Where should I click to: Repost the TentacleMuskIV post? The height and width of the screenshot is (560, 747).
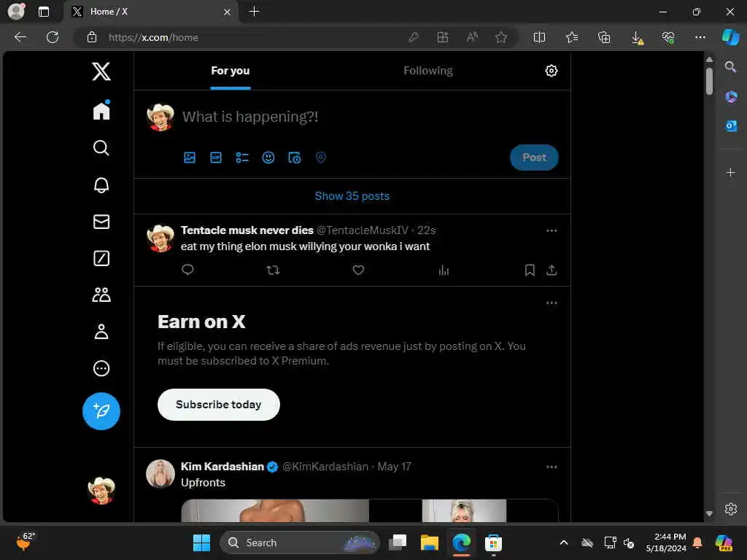click(x=273, y=270)
